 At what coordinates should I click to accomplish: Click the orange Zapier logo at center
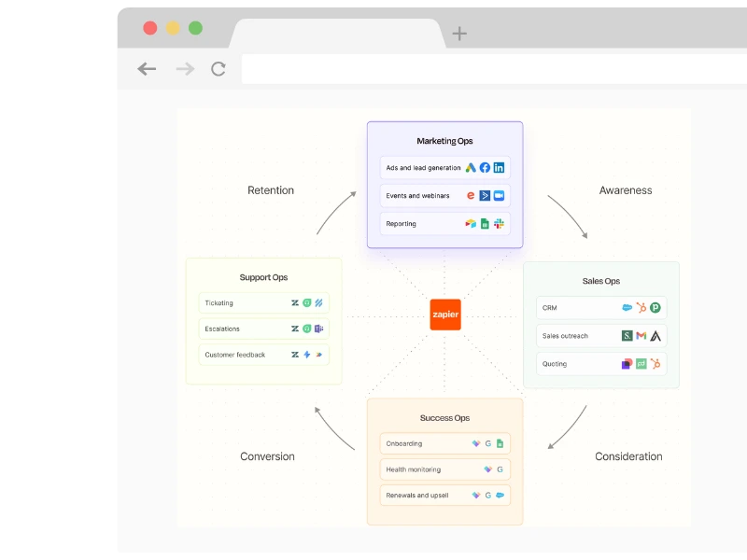coord(445,315)
